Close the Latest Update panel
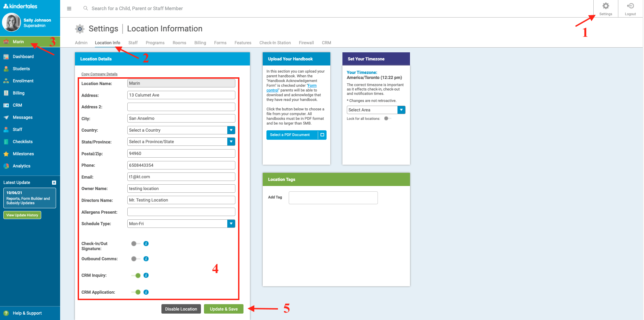The width and height of the screenshot is (644, 320). (x=54, y=183)
